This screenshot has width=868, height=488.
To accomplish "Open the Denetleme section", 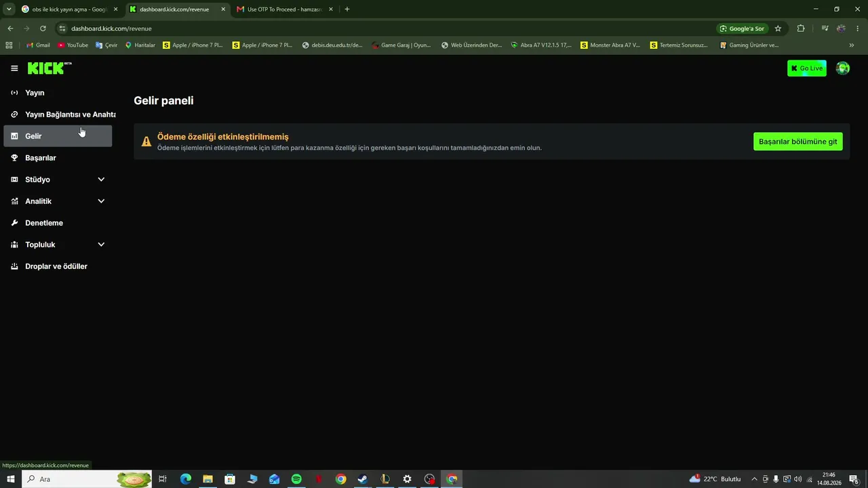I will click(58, 223).
